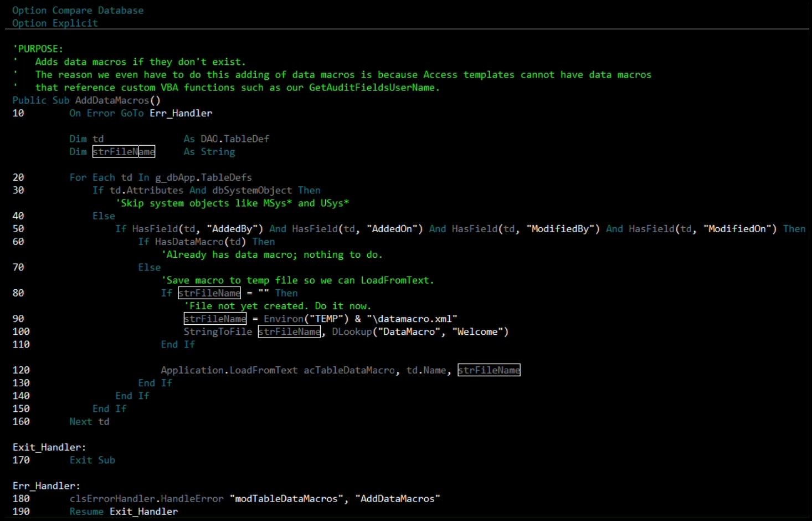Click 'DLookup' call on line 100
The image size is (812, 521).
(x=352, y=331)
